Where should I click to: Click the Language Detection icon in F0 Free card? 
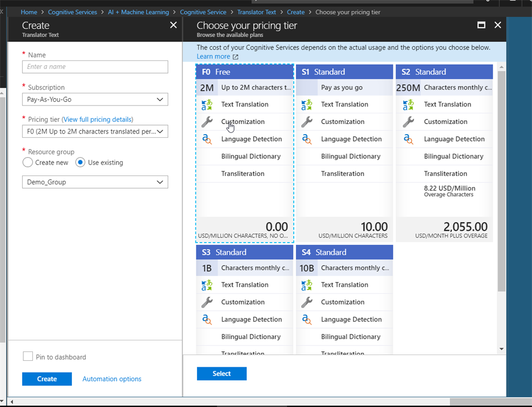[x=206, y=139]
